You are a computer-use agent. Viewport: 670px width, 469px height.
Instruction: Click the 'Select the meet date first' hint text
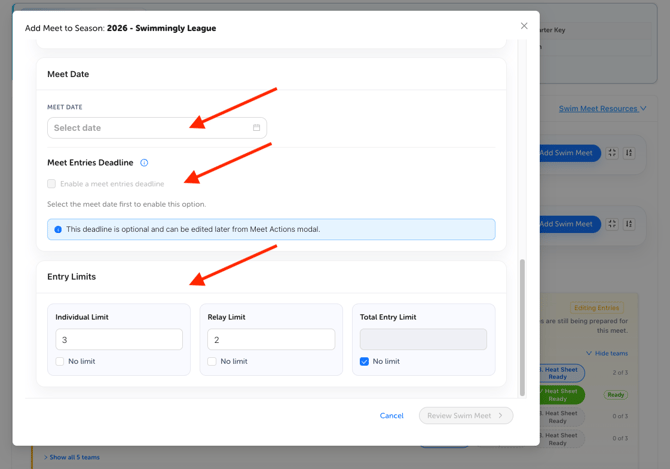126,204
